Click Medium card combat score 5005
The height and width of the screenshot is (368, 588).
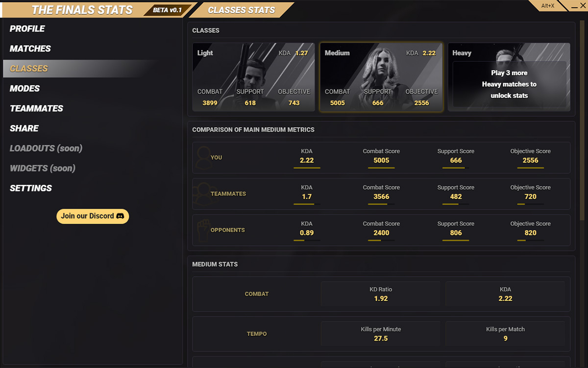(x=338, y=103)
